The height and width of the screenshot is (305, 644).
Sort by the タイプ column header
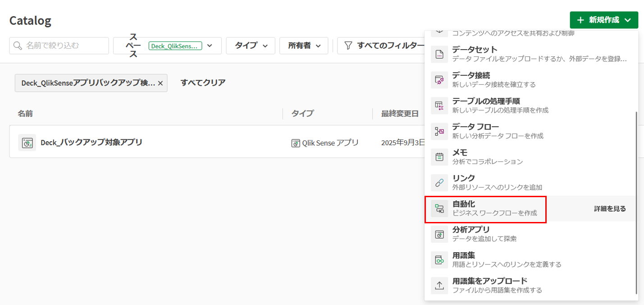tap(302, 113)
